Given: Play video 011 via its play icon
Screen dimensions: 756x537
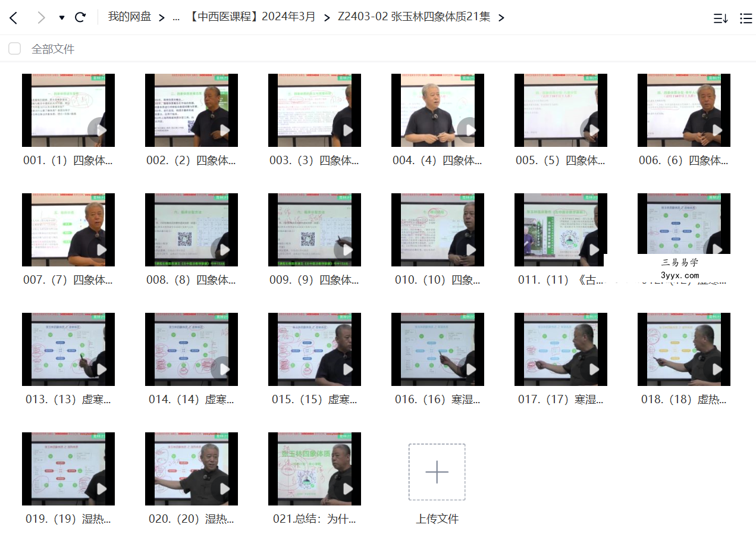Looking at the screenshot, I should click(x=592, y=249).
